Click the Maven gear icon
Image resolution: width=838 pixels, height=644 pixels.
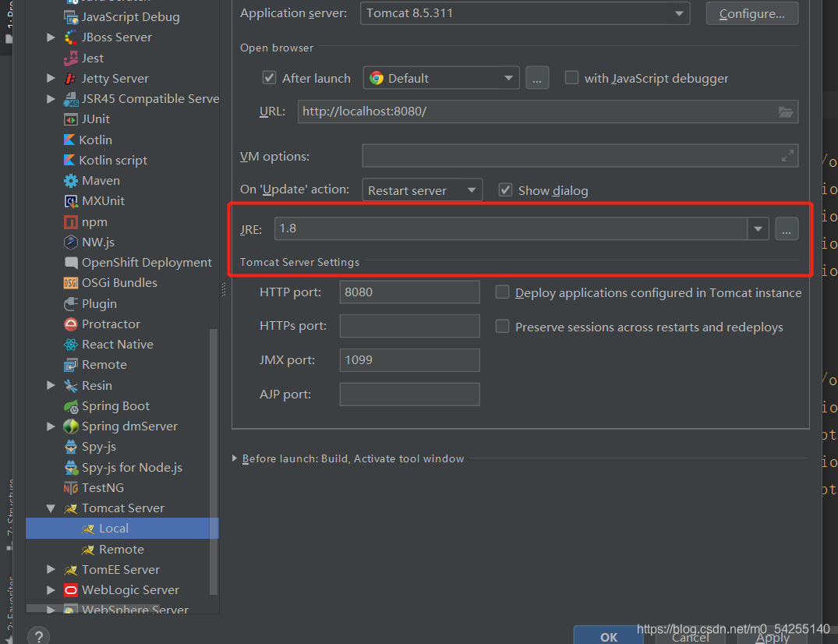(x=70, y=181)
